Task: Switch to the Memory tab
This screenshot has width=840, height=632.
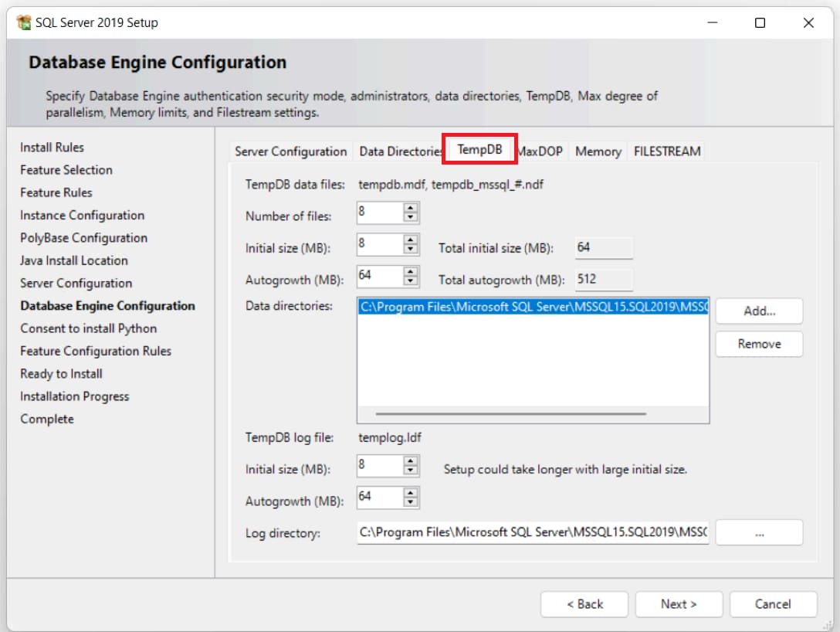Action: 598,151
